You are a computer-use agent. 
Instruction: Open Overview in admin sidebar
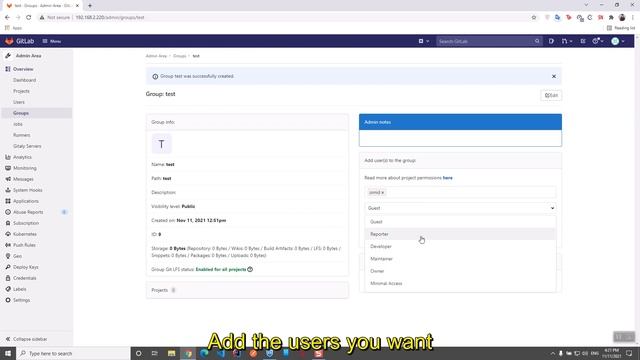(23, 69)
